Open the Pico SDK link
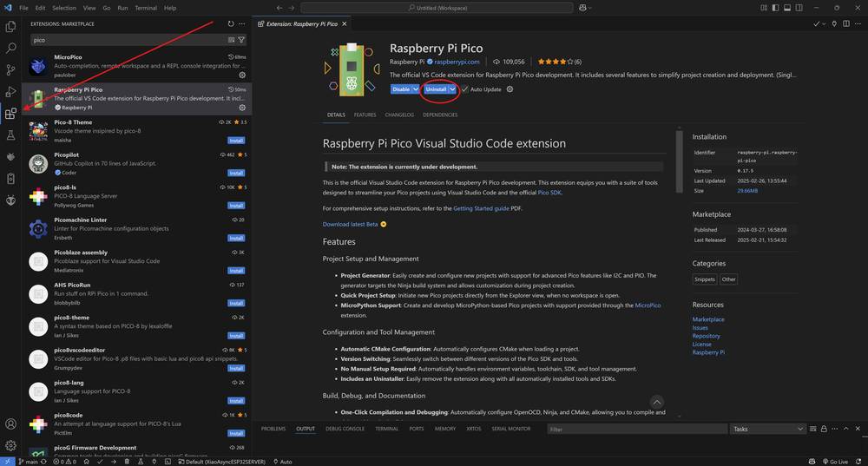This screenshot has height=466, width=868. (x=549, y=193)
